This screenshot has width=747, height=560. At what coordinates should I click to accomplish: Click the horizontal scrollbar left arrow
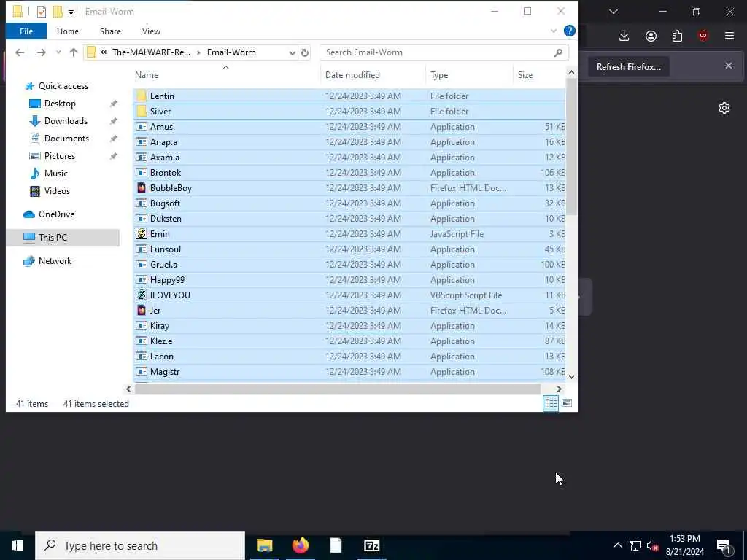128,389
